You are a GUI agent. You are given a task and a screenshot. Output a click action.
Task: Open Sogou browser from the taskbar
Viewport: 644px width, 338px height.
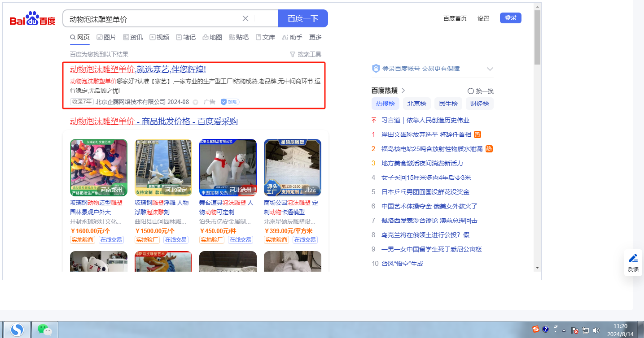point(17,330)
